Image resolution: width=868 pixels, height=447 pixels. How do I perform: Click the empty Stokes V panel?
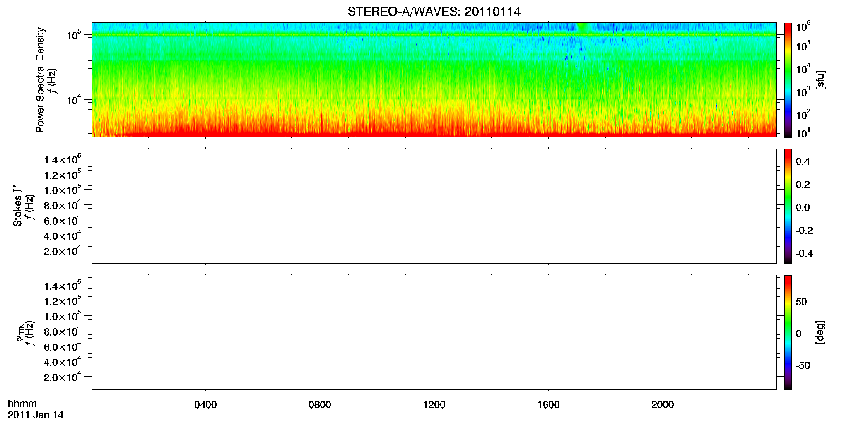click(x=434, y=206)
